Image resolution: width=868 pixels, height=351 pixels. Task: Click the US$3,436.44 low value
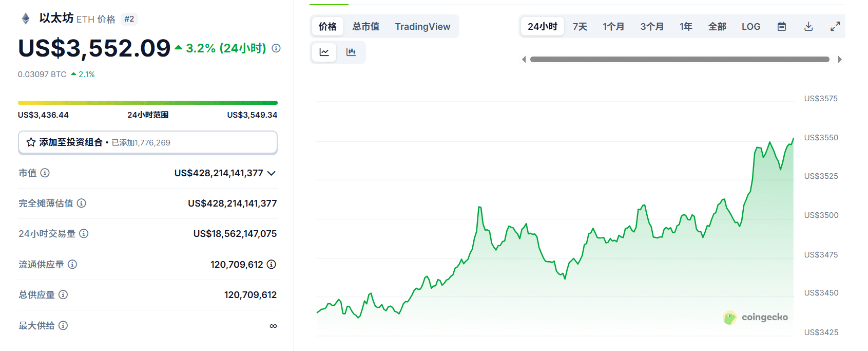[43, 115]
